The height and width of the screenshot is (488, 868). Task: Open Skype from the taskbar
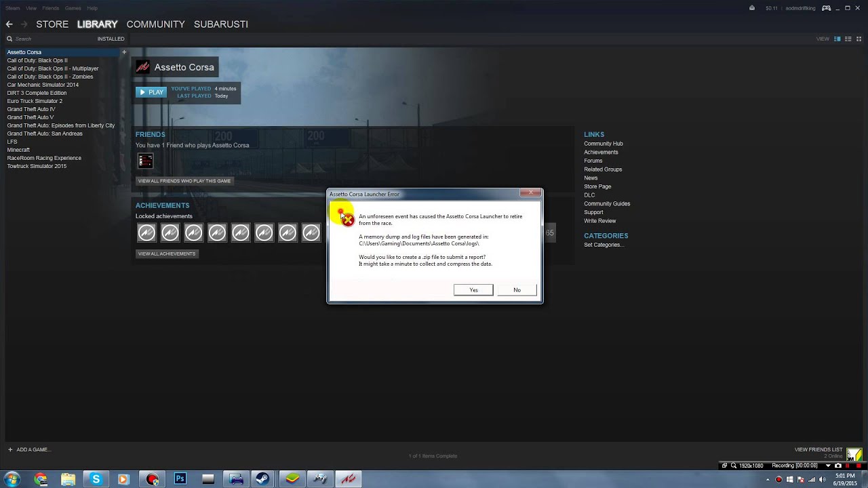coord(96,479)
